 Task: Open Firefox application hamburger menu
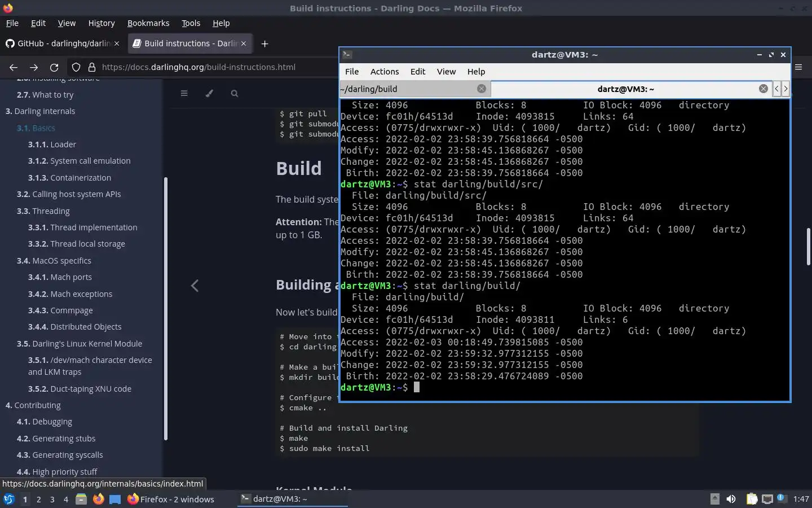798,67
